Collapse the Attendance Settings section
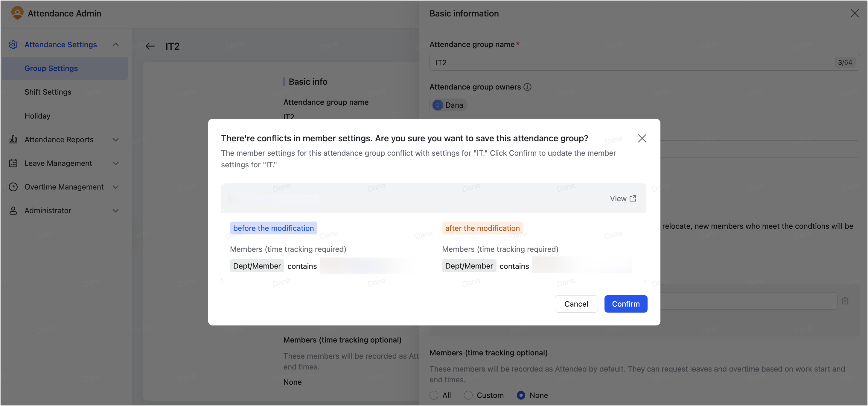Viewport: 868px width, 406px height. click(x=115, y=45)
